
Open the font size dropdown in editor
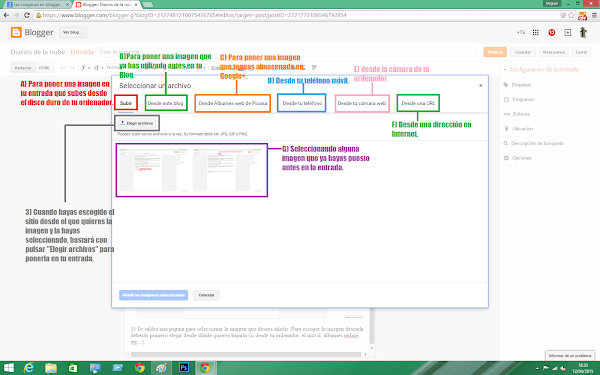[98, 68]
